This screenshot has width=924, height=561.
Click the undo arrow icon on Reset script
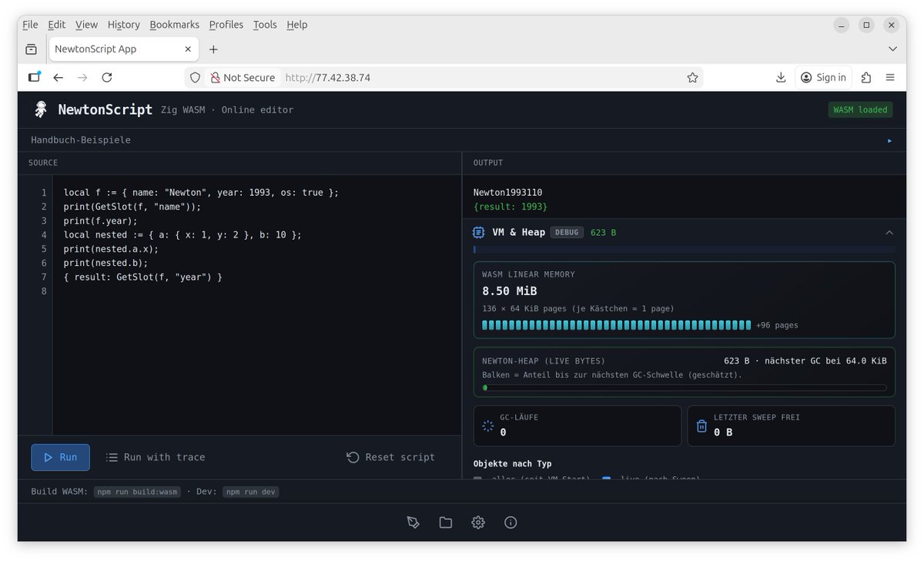tap(353, 457)
